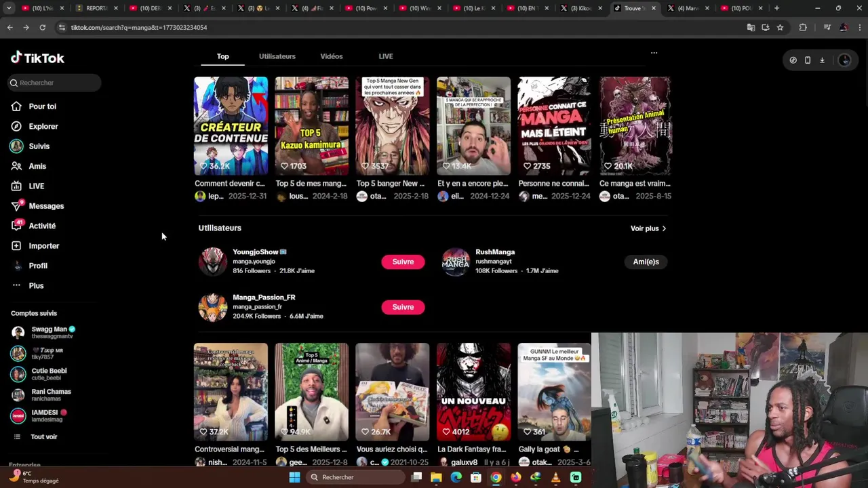868x488 pixels.
Task: Open Créateur de contenu video thumbnail
Action: point(231,126)
